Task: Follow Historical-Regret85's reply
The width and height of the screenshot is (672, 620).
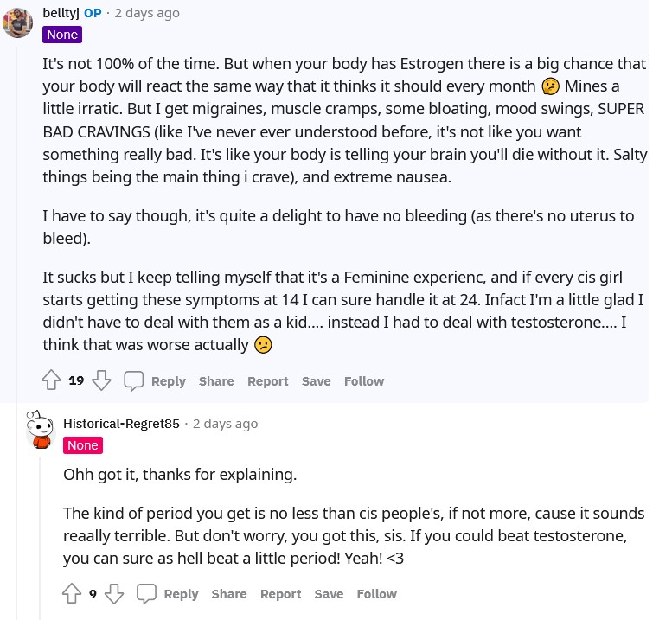Action: [x=377, y=594]
